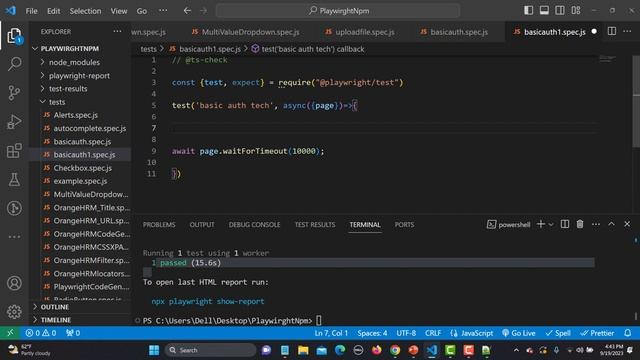This screenshot has width=640, height=360.
Task: Open Checkbox.spec.js in the file tree
Action: (x=82, y=168)
